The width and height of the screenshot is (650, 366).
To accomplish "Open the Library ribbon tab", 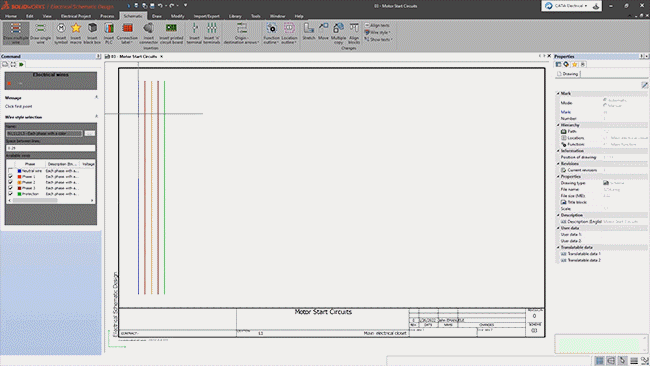I will point(235,16).
